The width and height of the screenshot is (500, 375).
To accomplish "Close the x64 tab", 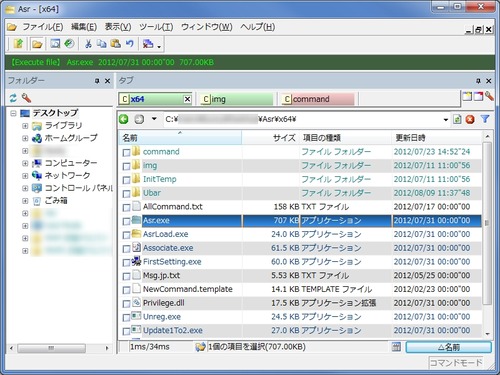I will click(x=188, y=99).
